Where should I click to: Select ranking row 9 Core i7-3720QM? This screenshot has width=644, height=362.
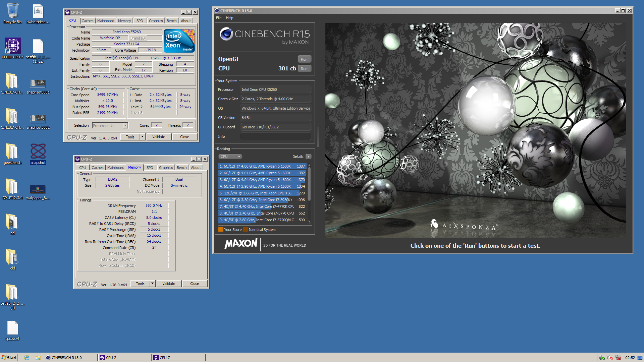click(262, 220)
